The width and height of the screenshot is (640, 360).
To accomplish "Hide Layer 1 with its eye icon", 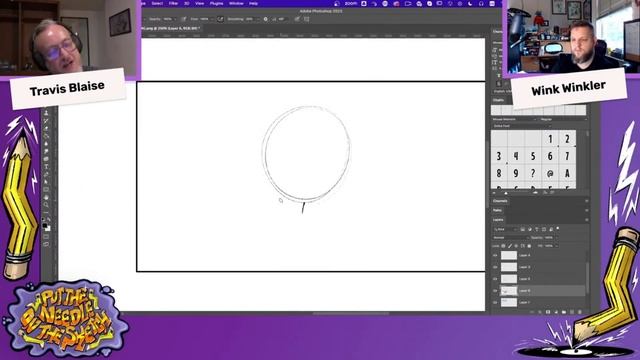I will pos(495,302).
